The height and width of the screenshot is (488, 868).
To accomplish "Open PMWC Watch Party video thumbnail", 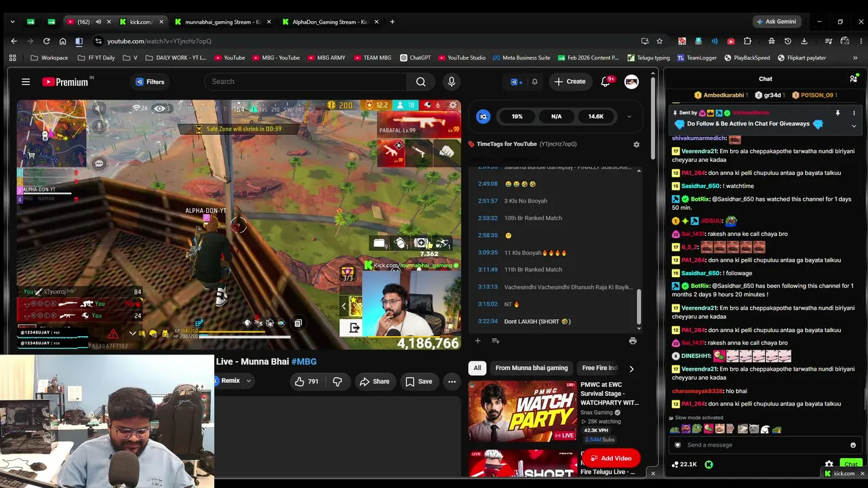I will 522,411.
